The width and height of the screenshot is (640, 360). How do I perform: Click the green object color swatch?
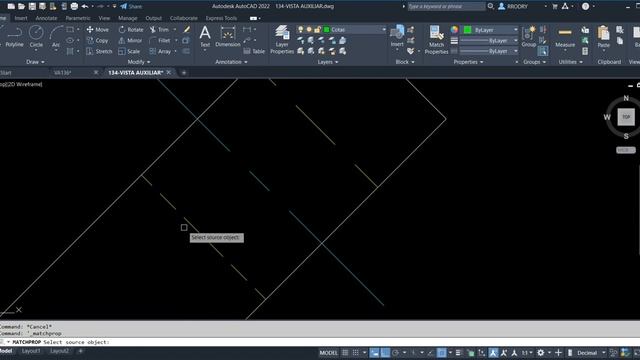[x=468, y=29]
